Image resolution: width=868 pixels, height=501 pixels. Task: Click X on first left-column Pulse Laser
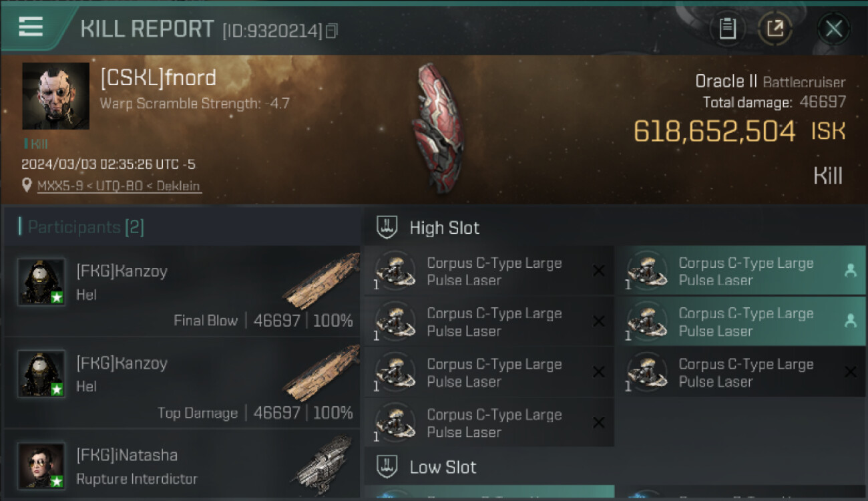click(x=599, y=271)
